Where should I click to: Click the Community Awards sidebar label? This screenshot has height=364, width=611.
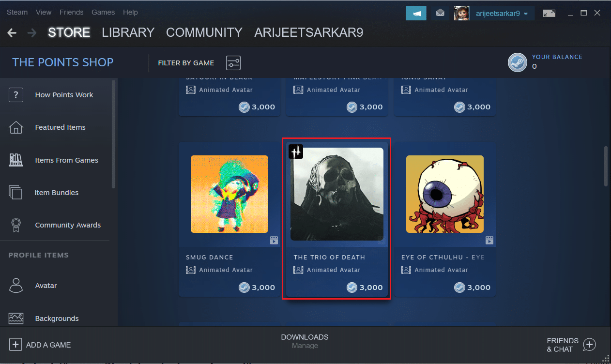[x=68, y=225]
